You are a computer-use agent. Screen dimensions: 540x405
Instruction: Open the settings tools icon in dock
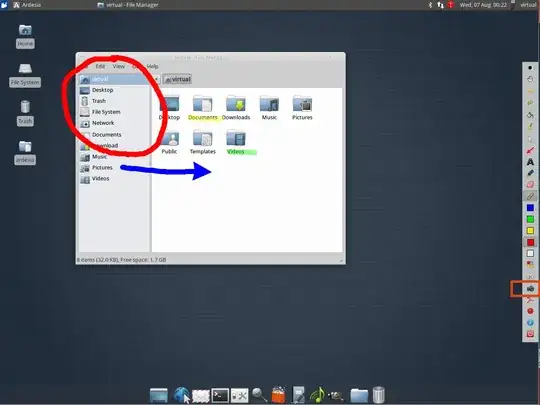[x=240, y=396]
